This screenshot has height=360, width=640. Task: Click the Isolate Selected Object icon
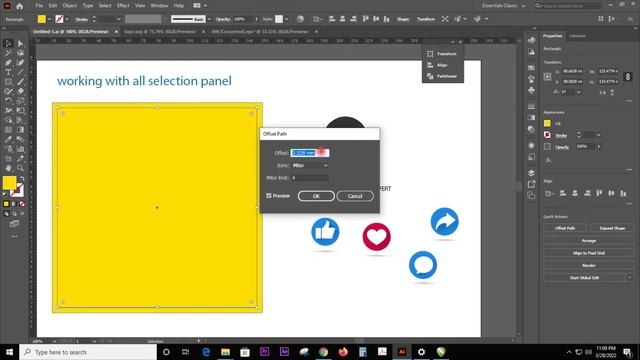445,19
